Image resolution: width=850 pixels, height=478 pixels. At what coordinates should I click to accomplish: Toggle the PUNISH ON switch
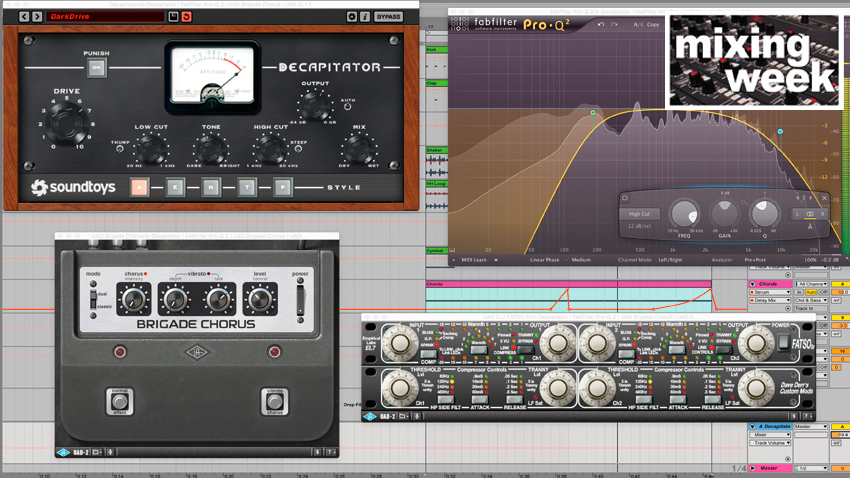click(x=96, y=68)
